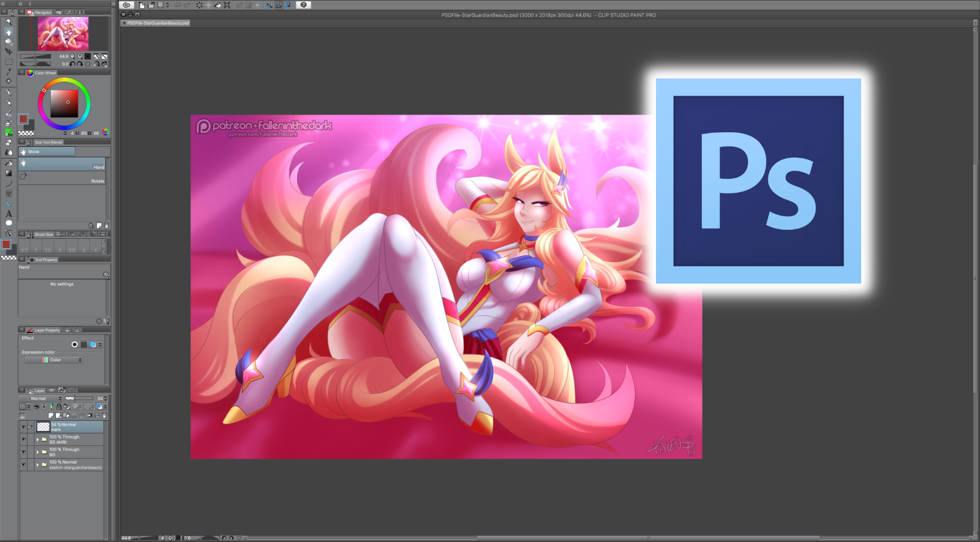Screen dimensions: 980x542
Task: Expand the BG layer folder
Action: pos(37,452)
